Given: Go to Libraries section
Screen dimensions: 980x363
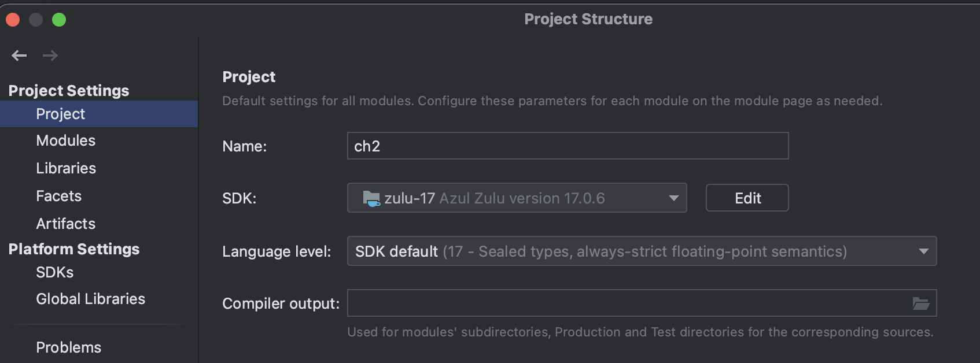Looking at the screenshot, I should pyautogui.click(x=66, y=168).
